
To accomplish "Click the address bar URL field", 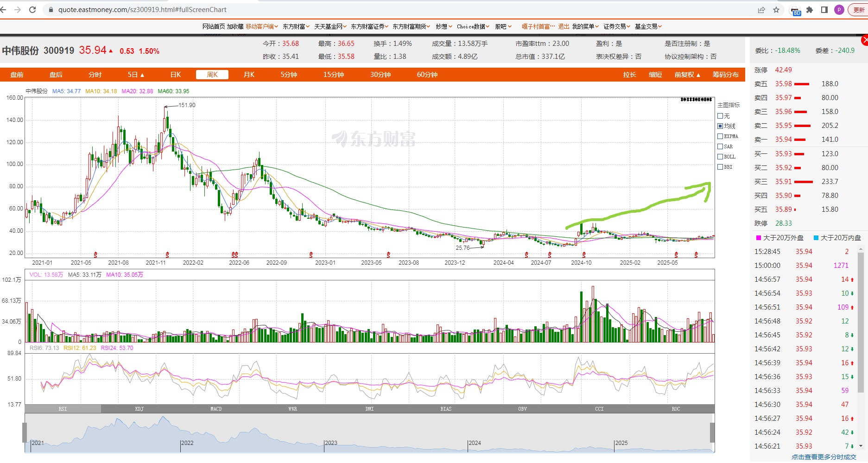I will click(x=399, y=10).
